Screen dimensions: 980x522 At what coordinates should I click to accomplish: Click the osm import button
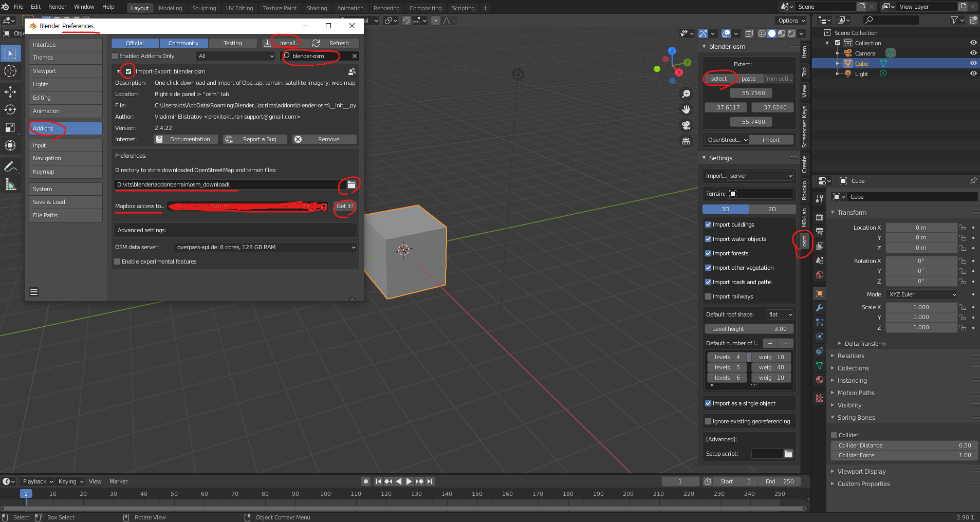[771, 140]
